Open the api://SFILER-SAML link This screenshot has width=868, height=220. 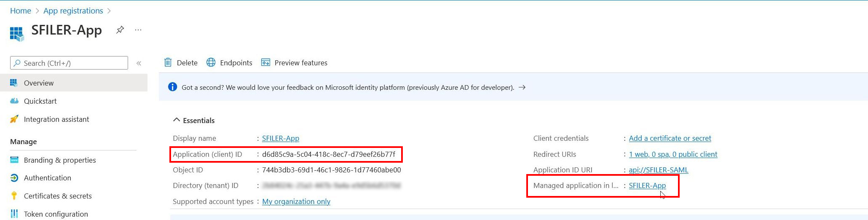(x=658, y=170)
